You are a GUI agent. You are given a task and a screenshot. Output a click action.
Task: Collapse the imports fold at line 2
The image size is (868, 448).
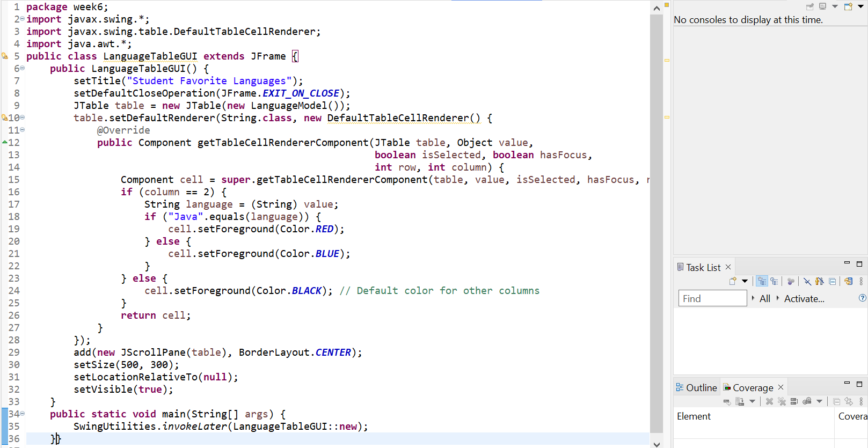coord(22,19)
